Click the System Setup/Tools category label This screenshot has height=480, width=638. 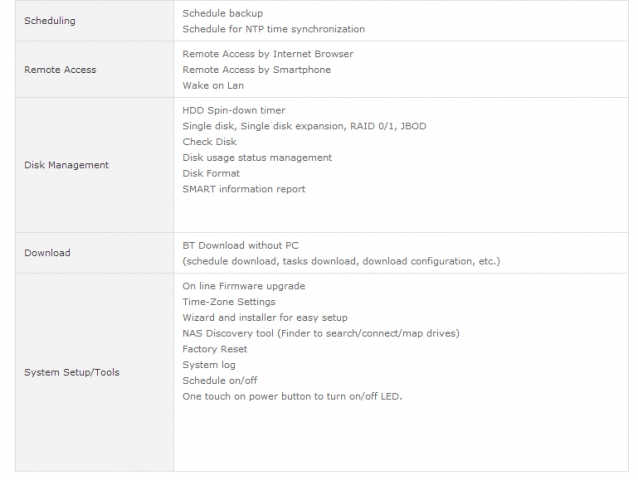72,373
